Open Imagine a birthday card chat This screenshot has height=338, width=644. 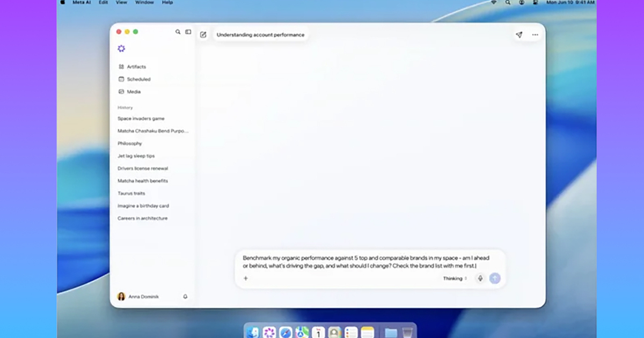[143, 206]
